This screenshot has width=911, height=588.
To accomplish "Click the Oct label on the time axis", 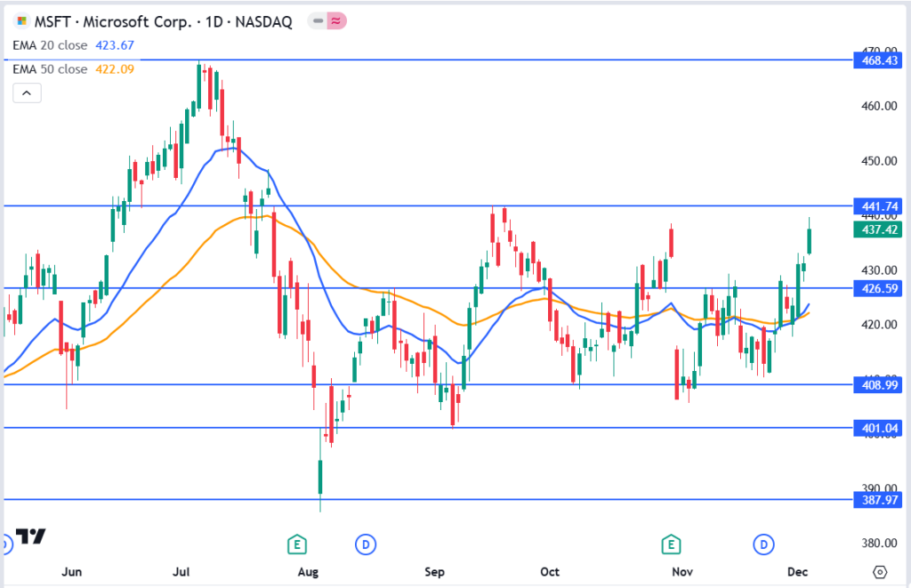I will 550,571.
